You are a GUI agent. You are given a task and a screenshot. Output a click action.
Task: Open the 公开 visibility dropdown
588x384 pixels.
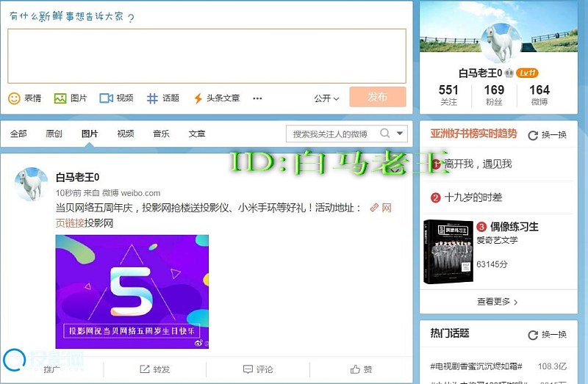326,98
